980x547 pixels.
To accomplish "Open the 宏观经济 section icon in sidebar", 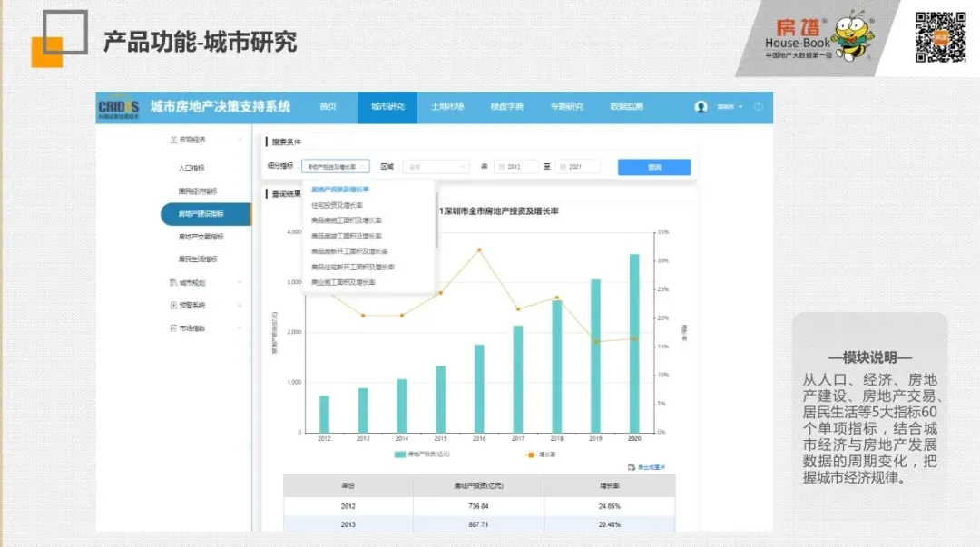I will click(x=172, y=138).
